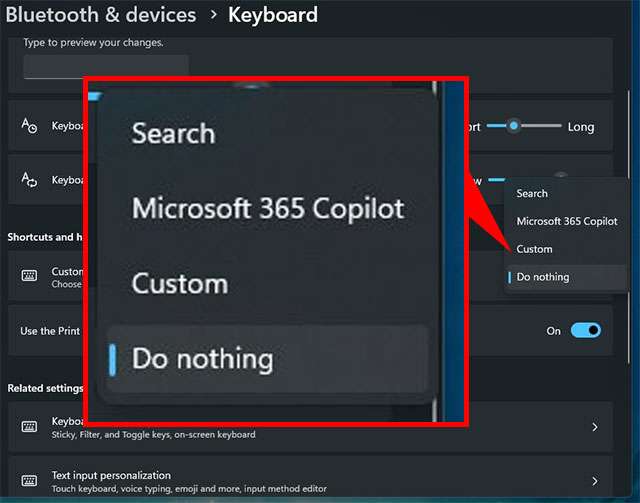Click Type to preview your changes text
Image resolution: width=640 pixels, height=503 pixels.
[x=93, y=42]
